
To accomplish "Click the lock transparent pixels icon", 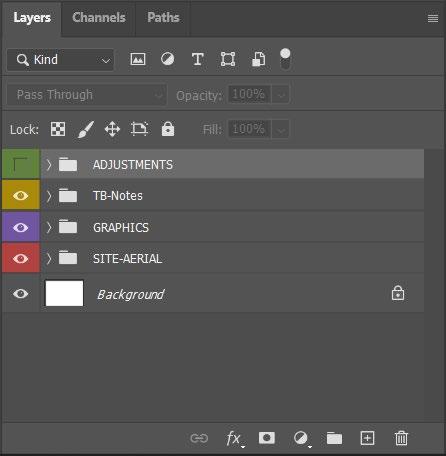I will point(58,129).
